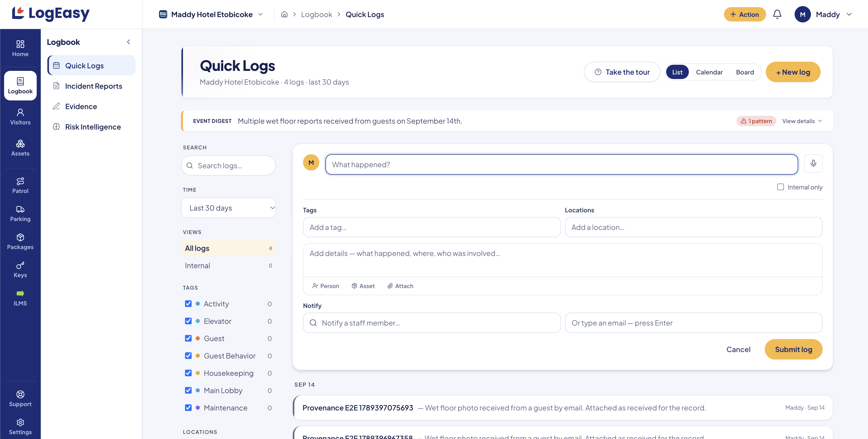Click Take the tour button
Screen dimensions: 868x439
click(622, 72)
